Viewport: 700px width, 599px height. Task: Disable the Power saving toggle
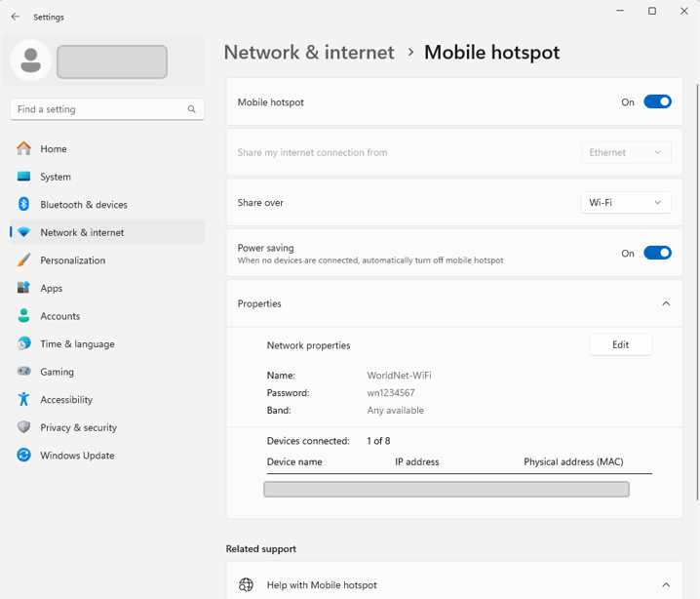tap(657, 254)
